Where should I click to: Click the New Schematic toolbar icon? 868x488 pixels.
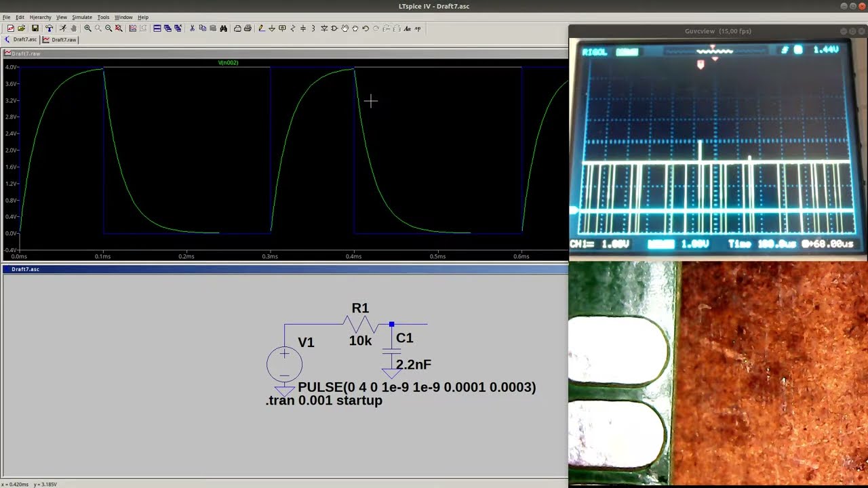click(10, 28)
